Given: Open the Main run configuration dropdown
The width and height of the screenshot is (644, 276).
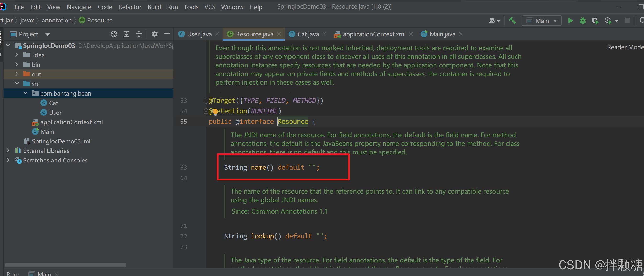Looking at the screenshot, I should click(541, 21).
